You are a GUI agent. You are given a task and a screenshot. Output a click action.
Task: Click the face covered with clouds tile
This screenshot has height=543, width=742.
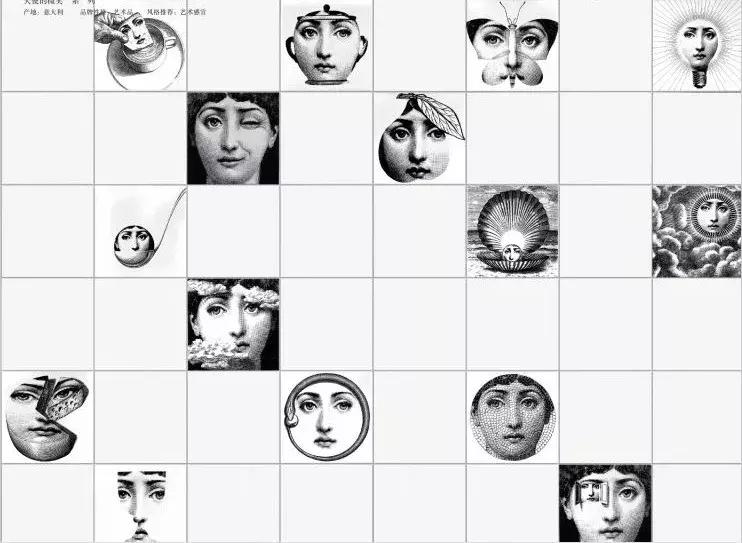point(233,324)
